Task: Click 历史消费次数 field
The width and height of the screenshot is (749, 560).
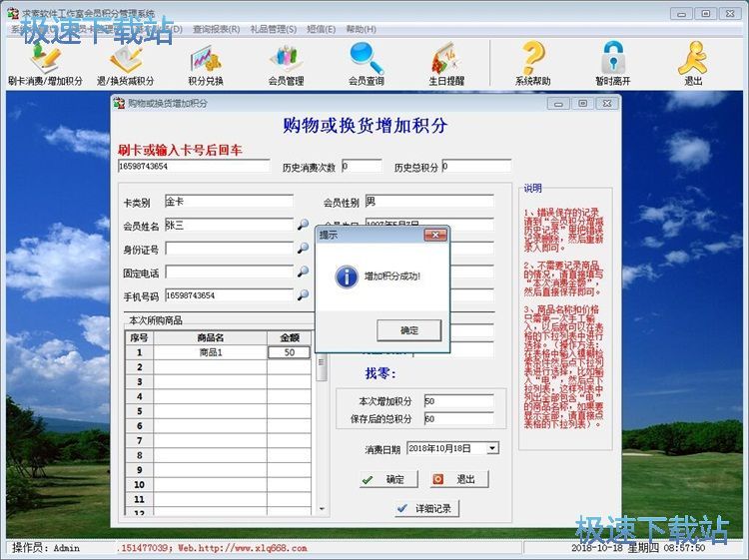Action: (x=362, y=166)
